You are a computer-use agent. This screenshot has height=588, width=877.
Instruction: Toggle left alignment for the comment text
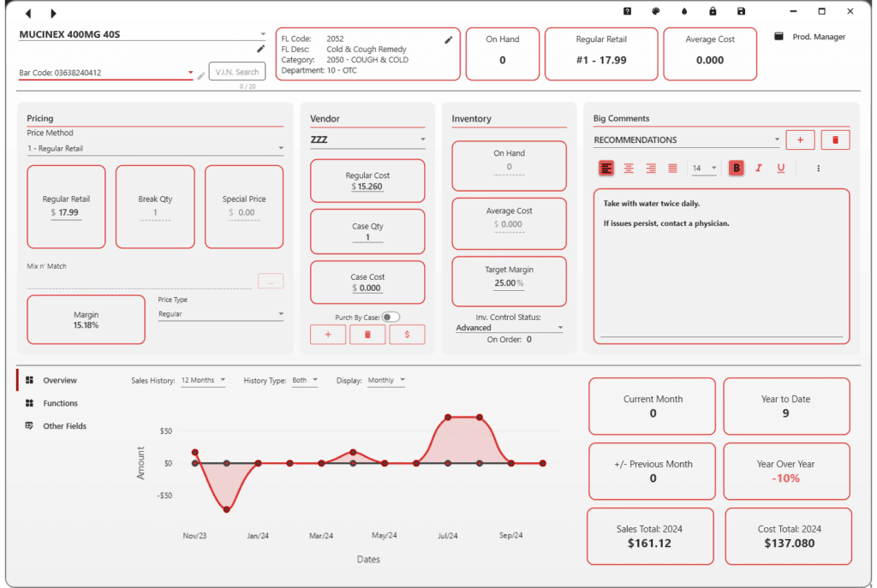point(606,168)
